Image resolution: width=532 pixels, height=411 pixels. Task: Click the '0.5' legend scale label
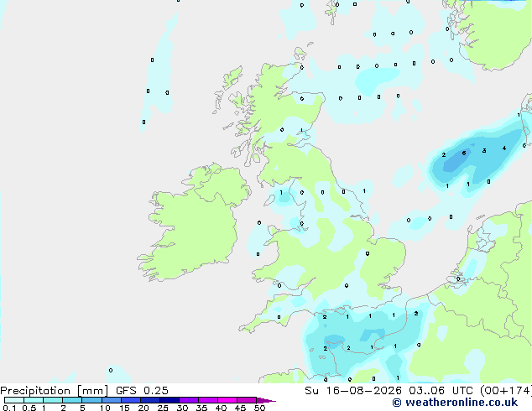click(29, 408)
